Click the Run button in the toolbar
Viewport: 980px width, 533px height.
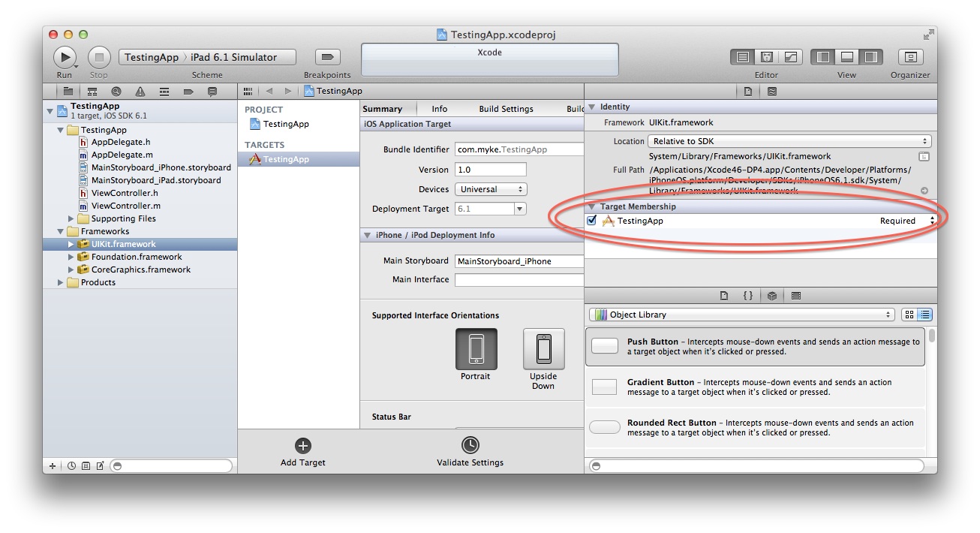65,57
